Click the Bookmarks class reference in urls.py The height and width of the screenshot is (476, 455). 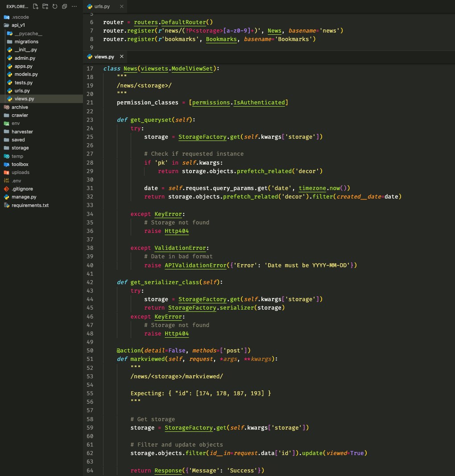(221, 39)
